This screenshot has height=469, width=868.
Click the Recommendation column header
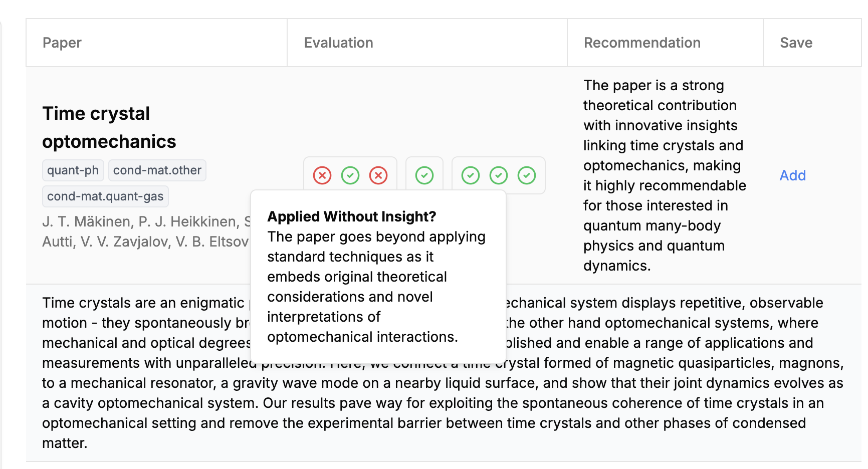642,43
